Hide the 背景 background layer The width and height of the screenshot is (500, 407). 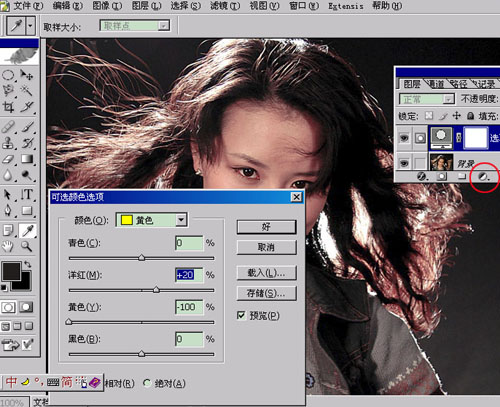point(404,163)
